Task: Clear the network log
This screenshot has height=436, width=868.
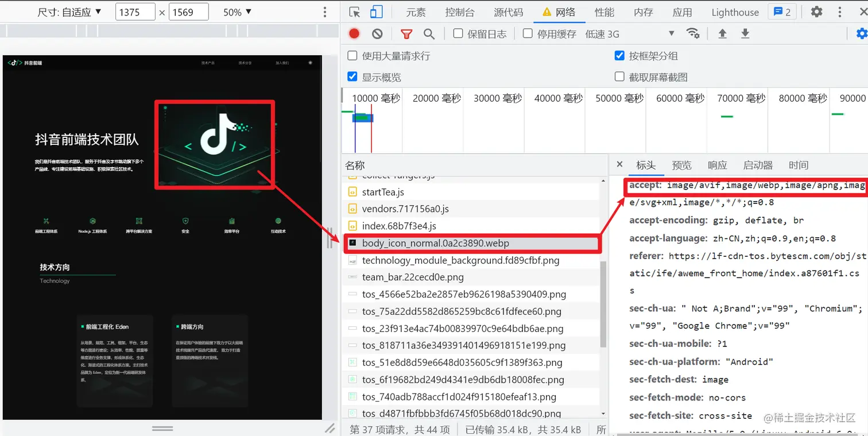Action: pyautogui.click(x=377, y=34)
